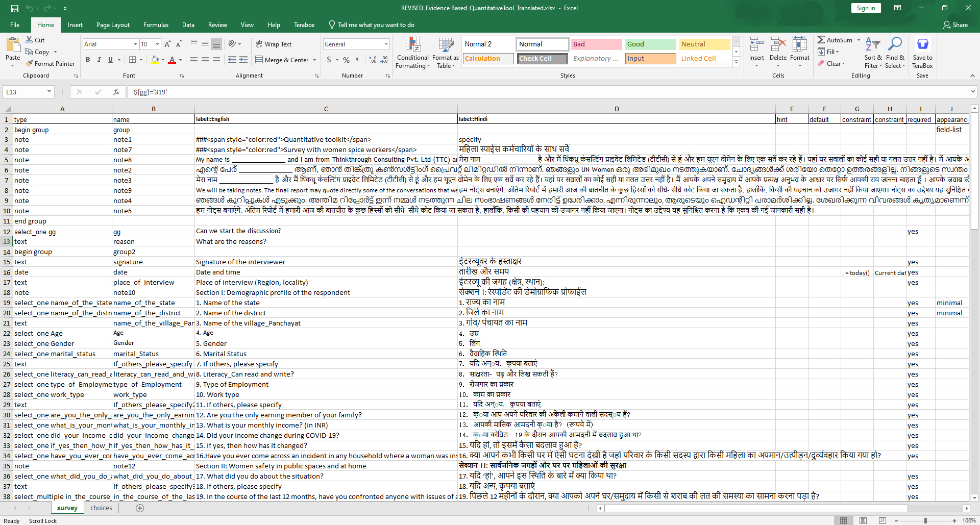The height and width of the screenshot is (525, 980).
Task: Click AutoSum
Action: point(835,40)
